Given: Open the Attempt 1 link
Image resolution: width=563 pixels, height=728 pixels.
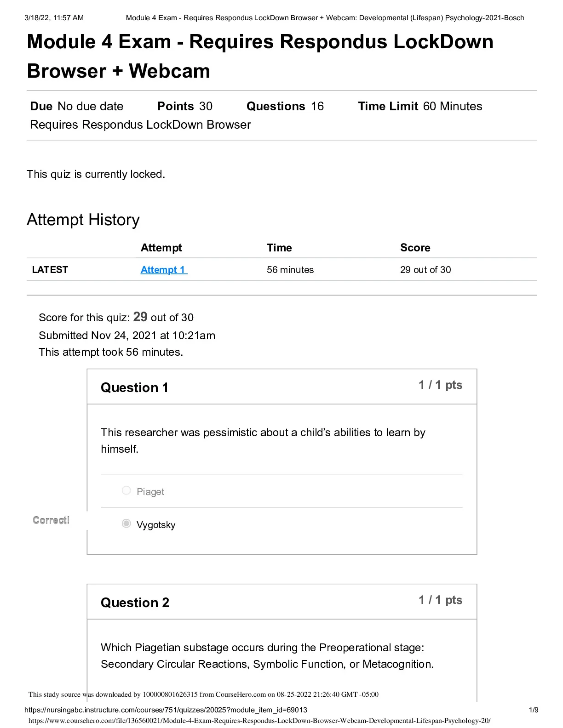Looking at the screenshot, I should [164, 270].
